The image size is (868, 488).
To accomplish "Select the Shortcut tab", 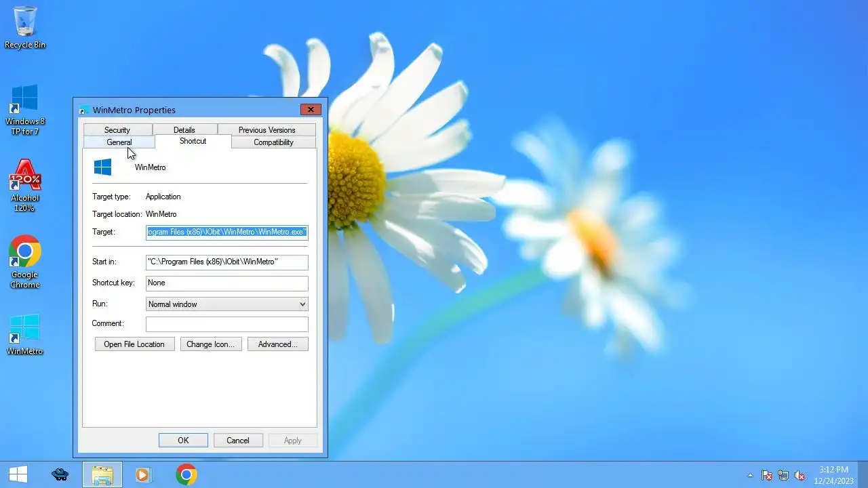I will coord(193,141).
